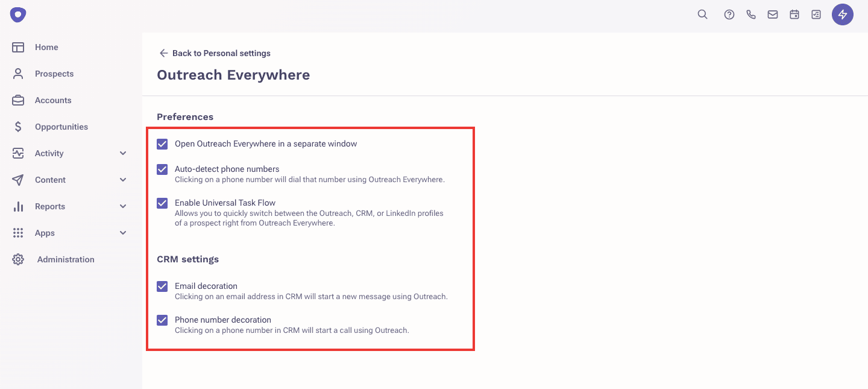Select Content label in sidebar
Viewport: 868px width, 389px height.
[50, 180]
